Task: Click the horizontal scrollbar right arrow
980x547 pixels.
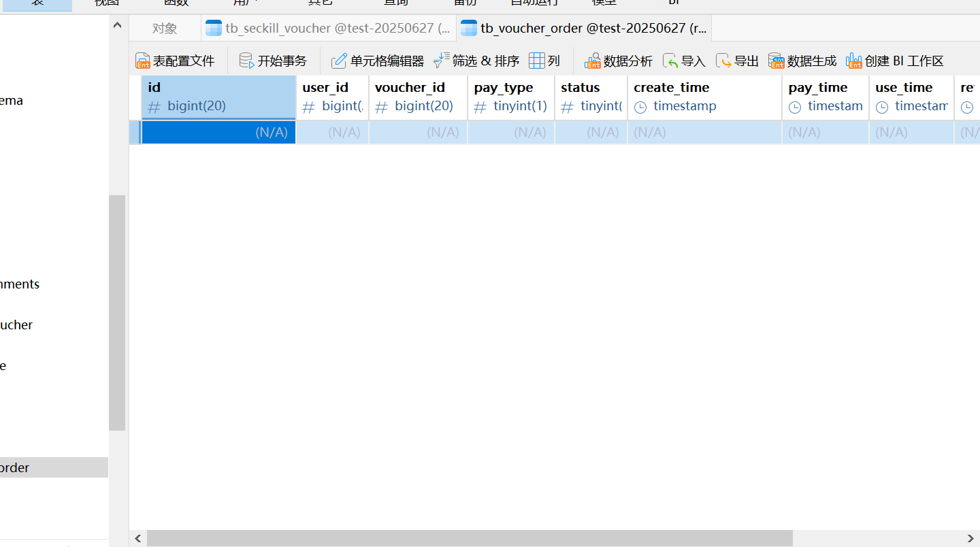Action: coord(971,538)
